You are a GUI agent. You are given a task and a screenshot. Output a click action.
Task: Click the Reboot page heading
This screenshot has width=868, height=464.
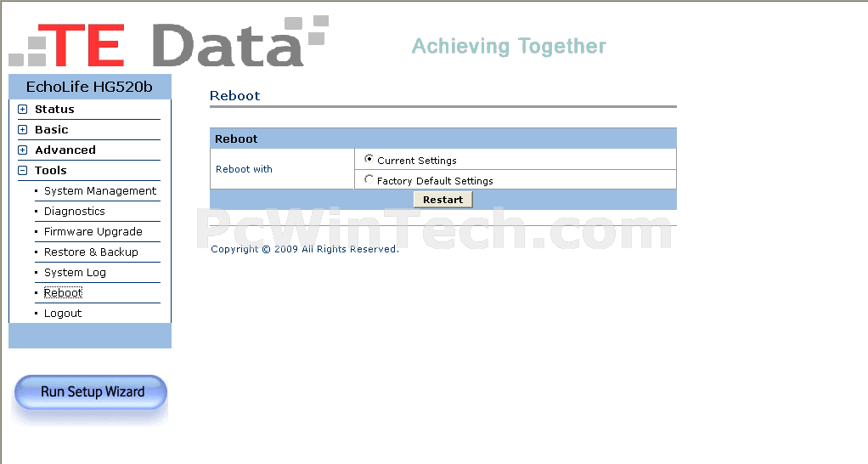pos(234,96)
